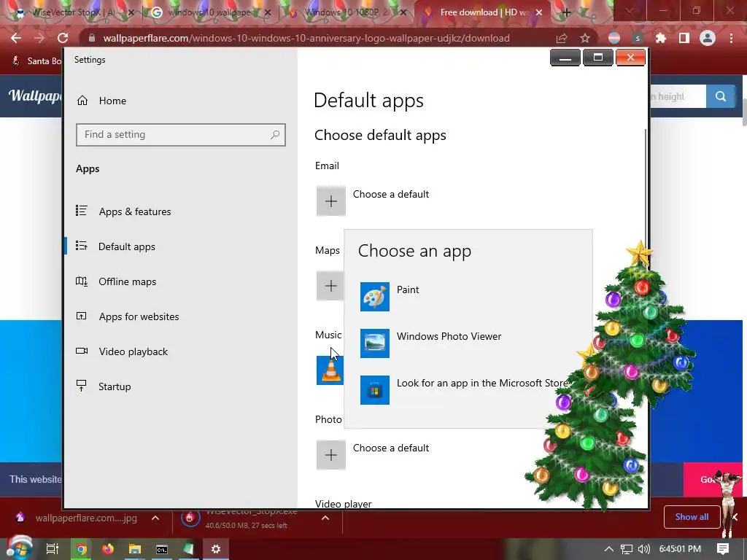Open File Explorer from the taskbar
Viewport: 747px width, 560px height.
coord(135,549)
